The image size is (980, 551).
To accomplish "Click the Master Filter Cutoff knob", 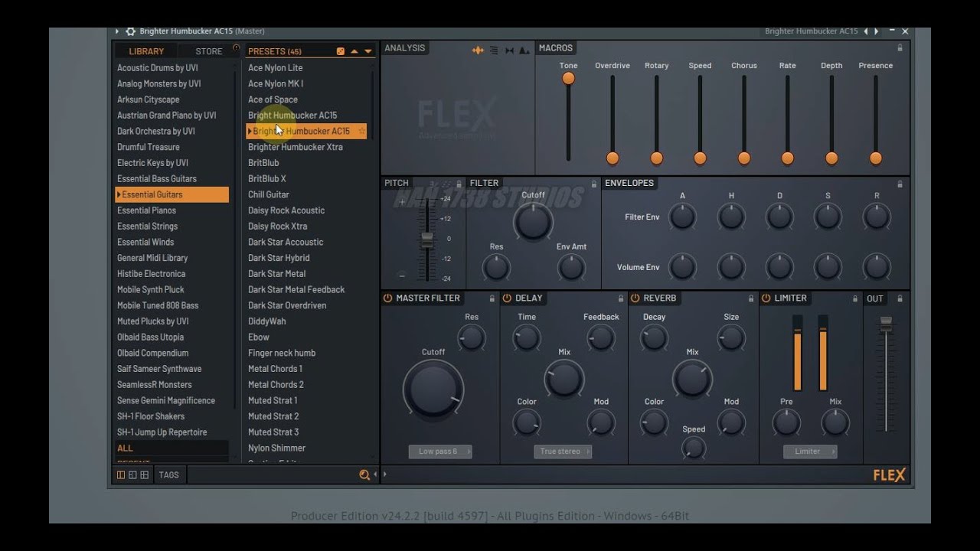I will tap(433, 389).
